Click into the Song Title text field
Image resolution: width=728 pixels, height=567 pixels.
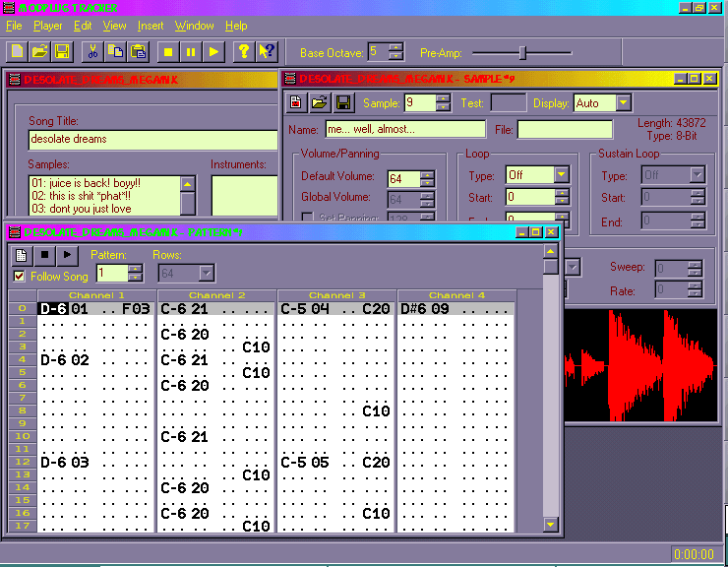(152, 140)
